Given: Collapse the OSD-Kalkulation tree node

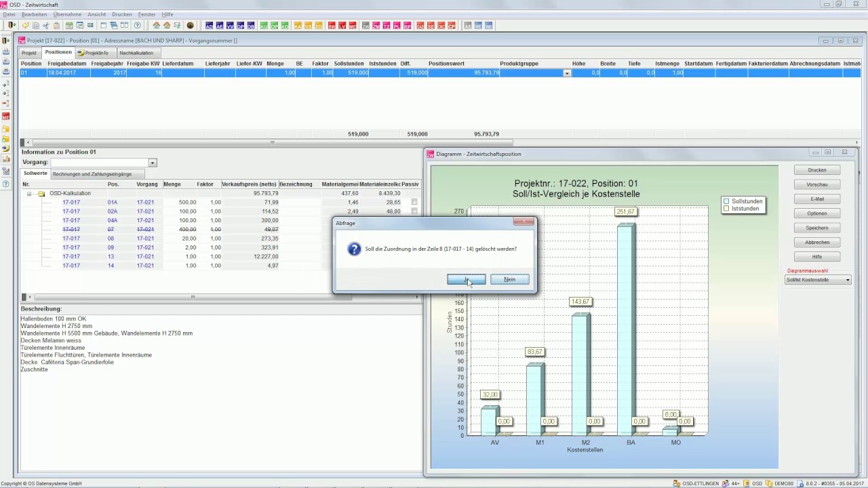Looking at the screenshot, I should [29, 193].
